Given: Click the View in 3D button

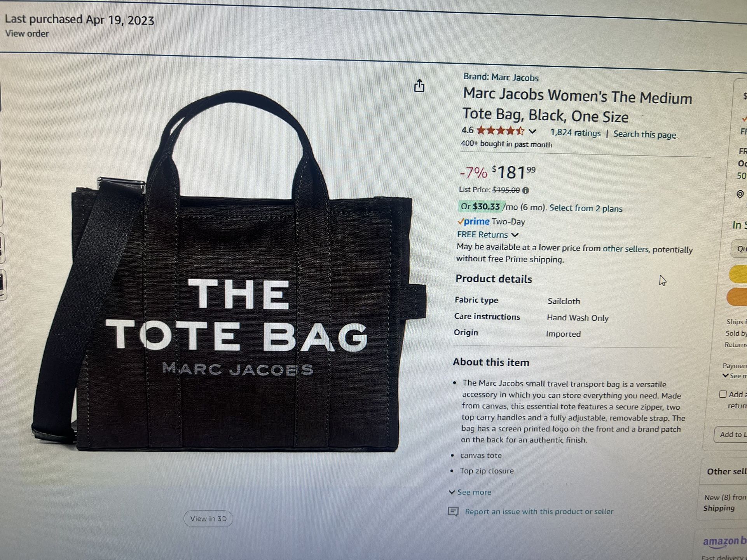Looking at the screenshot, I should [x=208, y=518].
